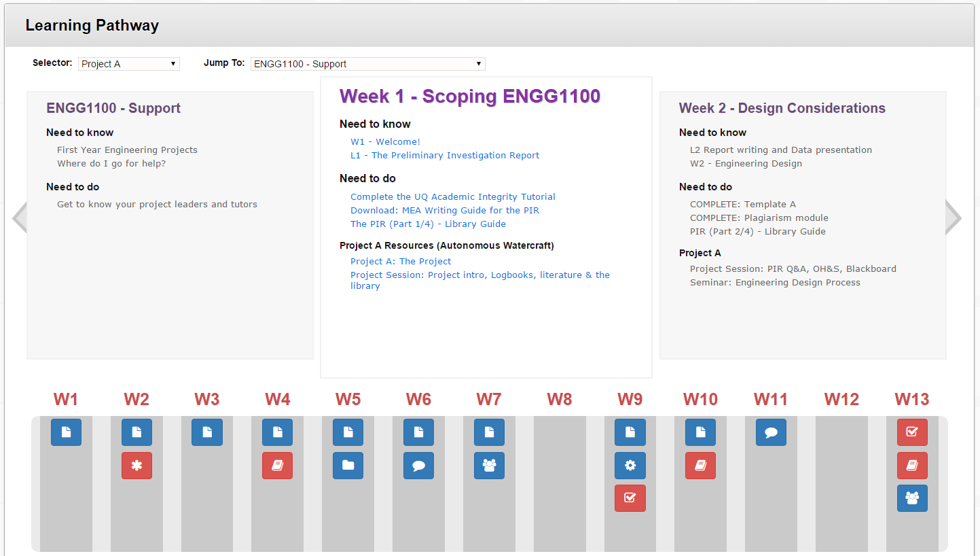Select the W1 week heading

coord(66,399)
